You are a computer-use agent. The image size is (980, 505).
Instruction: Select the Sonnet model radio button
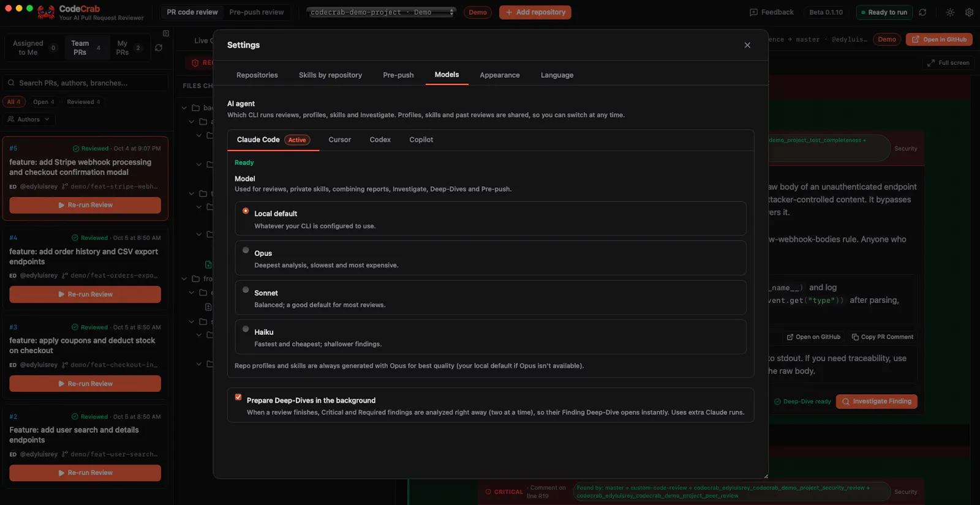coord(246,290)
